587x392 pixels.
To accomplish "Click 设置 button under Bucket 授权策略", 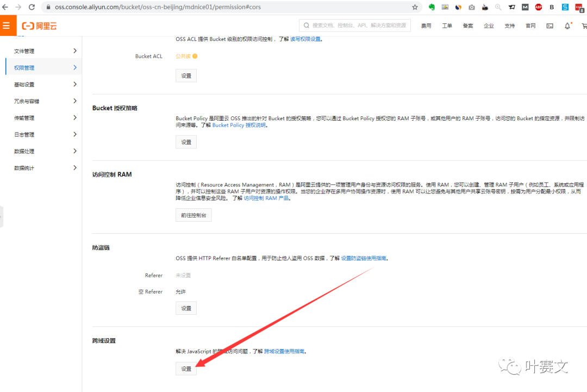I will click(x=186, y=142).
